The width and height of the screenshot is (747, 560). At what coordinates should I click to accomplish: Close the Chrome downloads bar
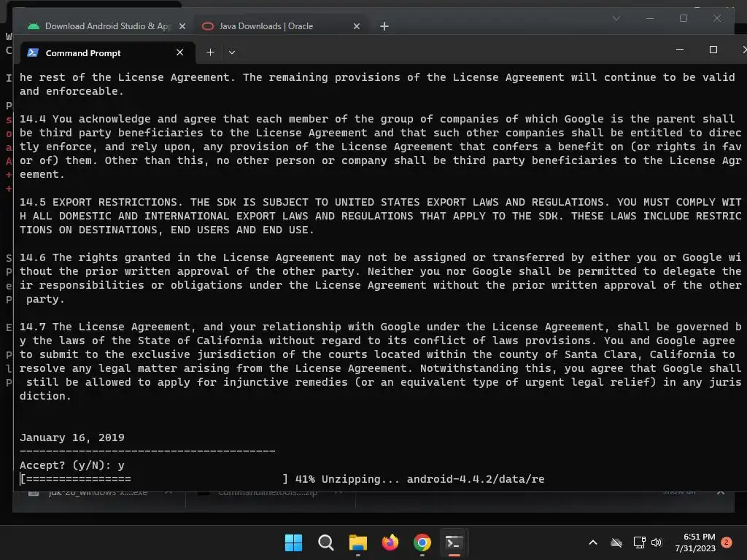(x=720, y=492)
